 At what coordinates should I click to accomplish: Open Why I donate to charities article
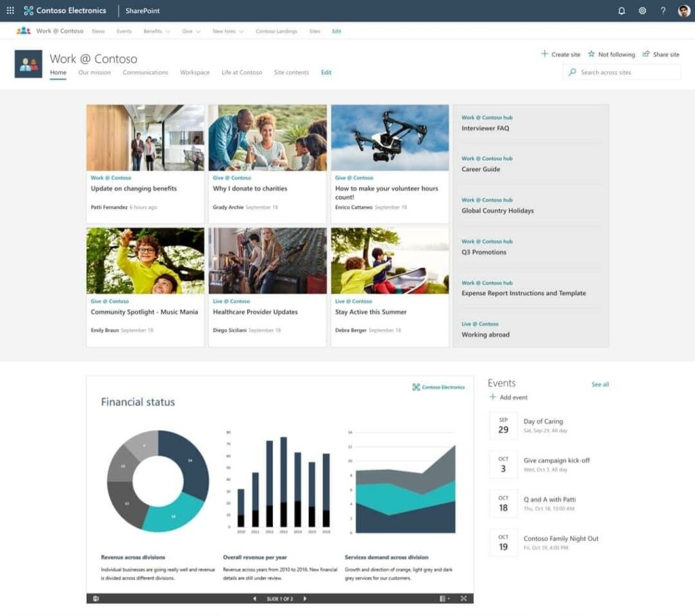click(250, 189)
